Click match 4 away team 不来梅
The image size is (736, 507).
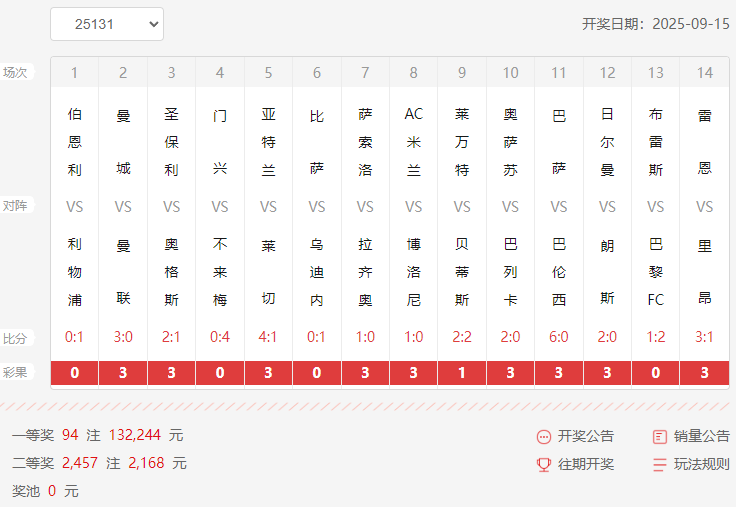pos(220,272)
